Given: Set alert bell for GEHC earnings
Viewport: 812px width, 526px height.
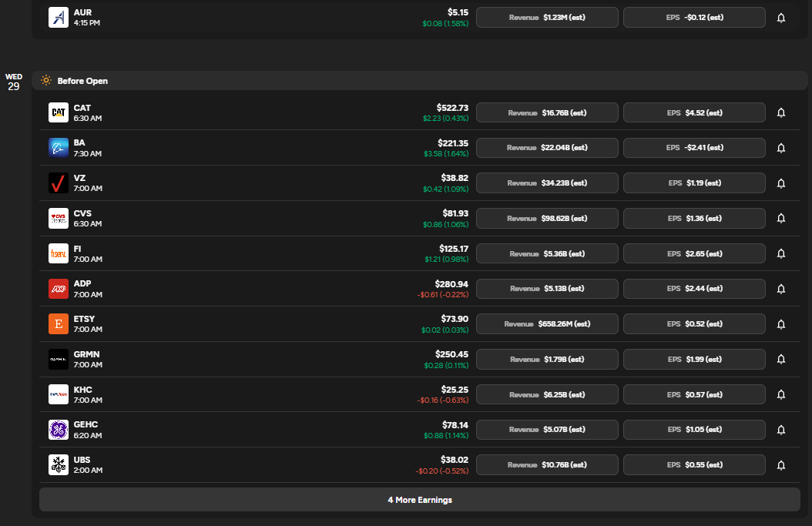Looking at the screenshot, I should coord(781,430).
